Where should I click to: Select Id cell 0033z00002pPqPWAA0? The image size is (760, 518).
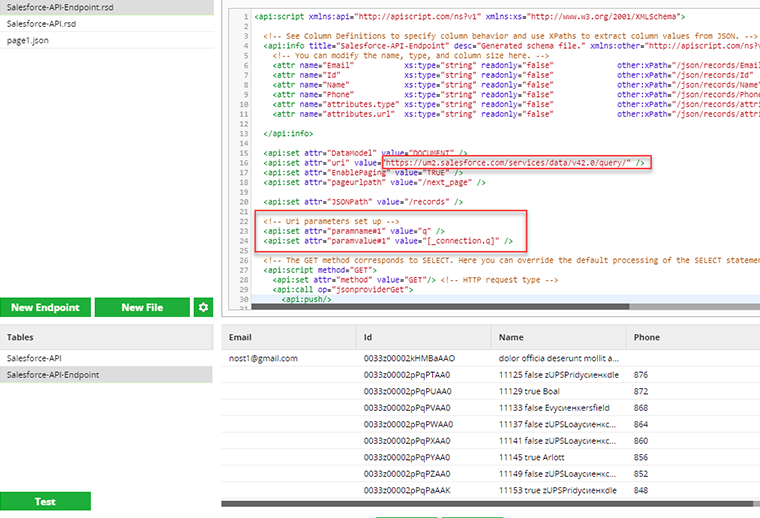coord(408,424)
